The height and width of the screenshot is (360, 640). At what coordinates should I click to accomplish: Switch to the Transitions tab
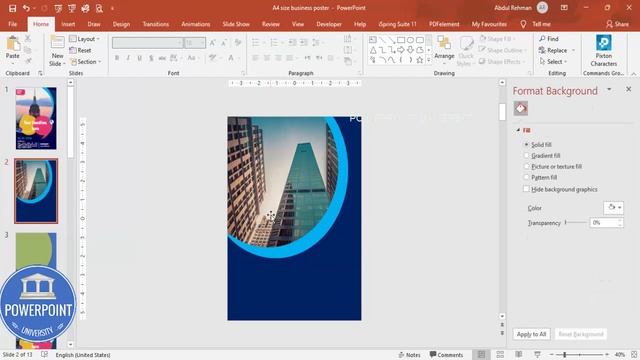pos(156,24)
